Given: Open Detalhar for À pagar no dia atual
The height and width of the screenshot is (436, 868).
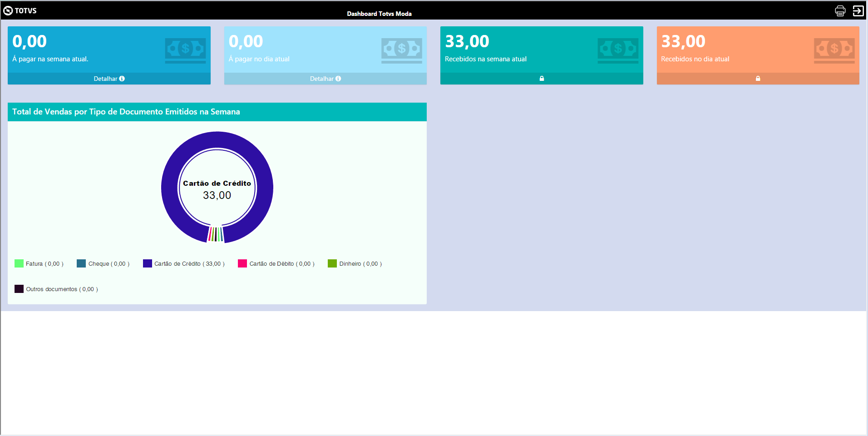Looking at the screenshot, I should pyautogui.click(x=325, y=79).
